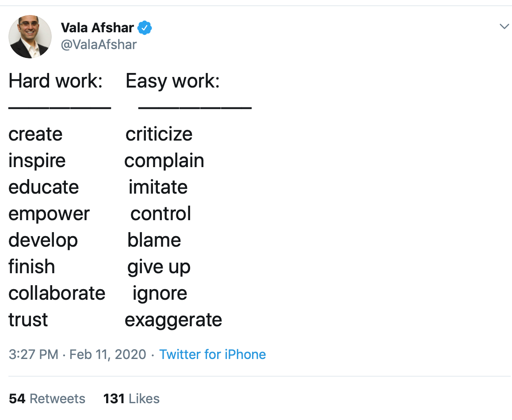This screenshot has height=420, width=512.
Task: Select the Easy work: heading text
Action: point(173,81)
